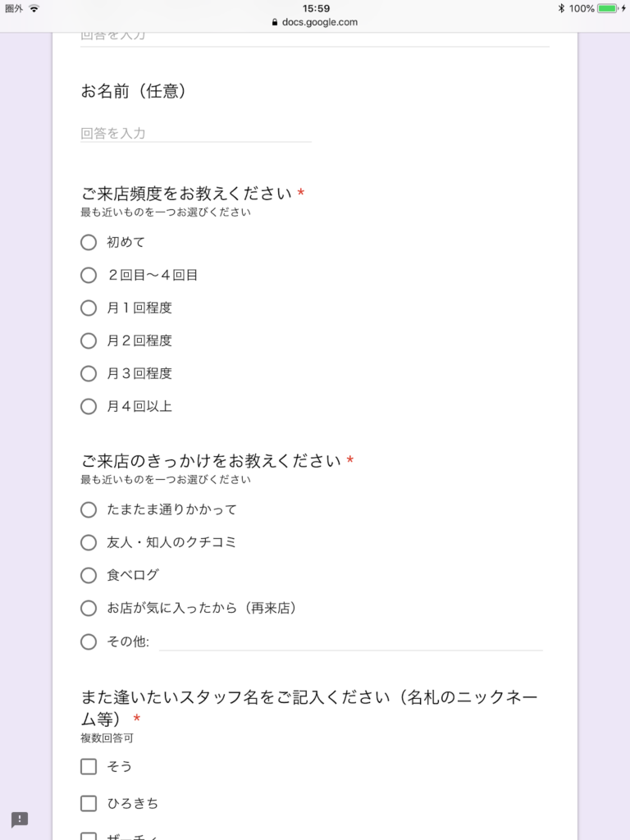Pick 月２回程度 as your answer
Viewport: 630px width, 840px height.
tap(89, 340)
